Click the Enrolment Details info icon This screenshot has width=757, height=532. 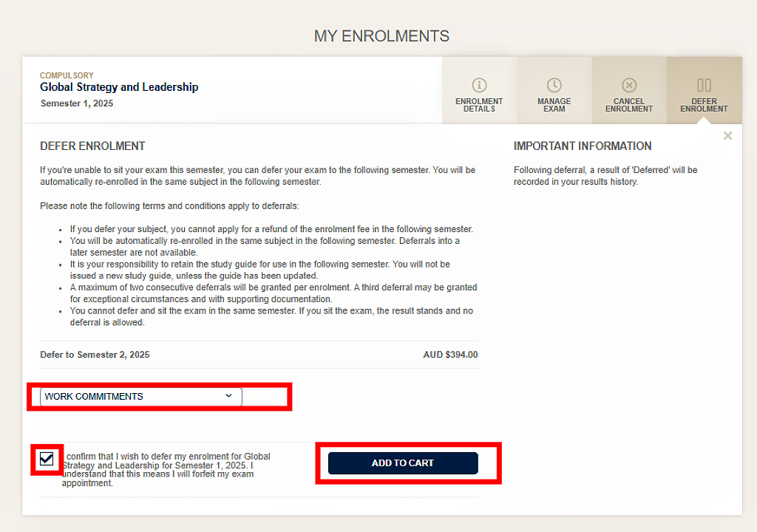[479, 85]
